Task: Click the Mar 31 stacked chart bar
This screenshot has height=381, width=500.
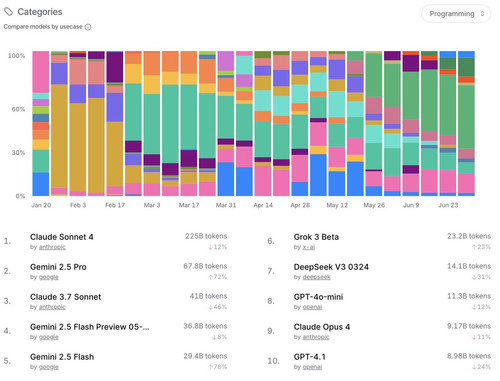Action: pyautogui.click(x=226, y=123)
